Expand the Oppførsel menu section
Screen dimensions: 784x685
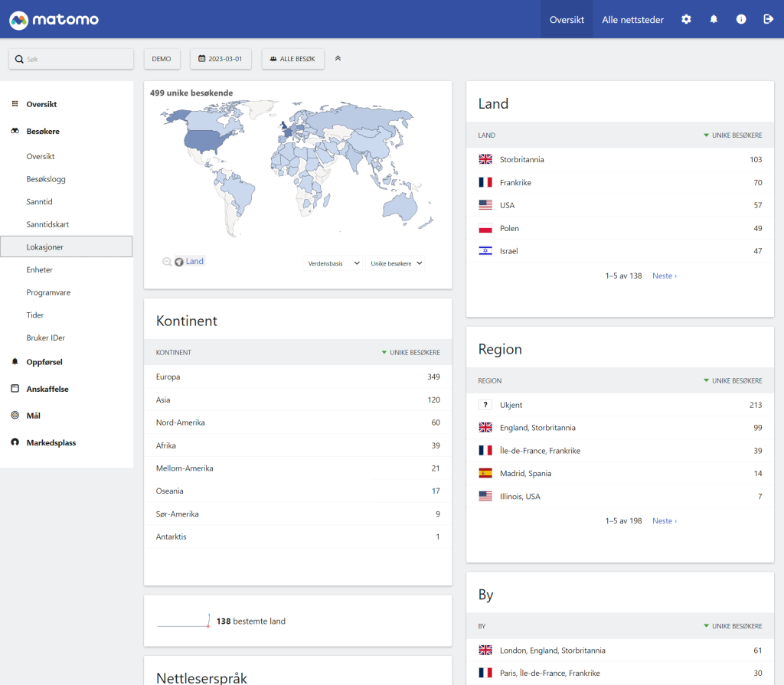44,362
